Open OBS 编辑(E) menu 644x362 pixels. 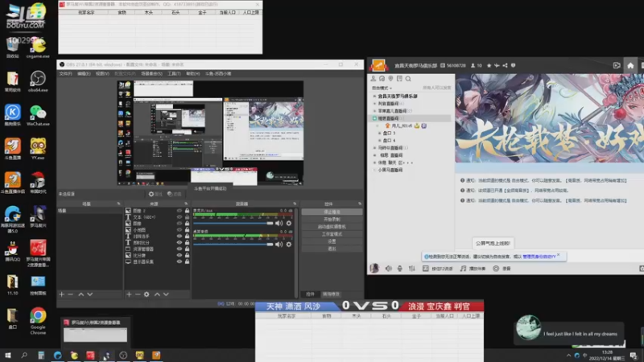coord(84,74)
